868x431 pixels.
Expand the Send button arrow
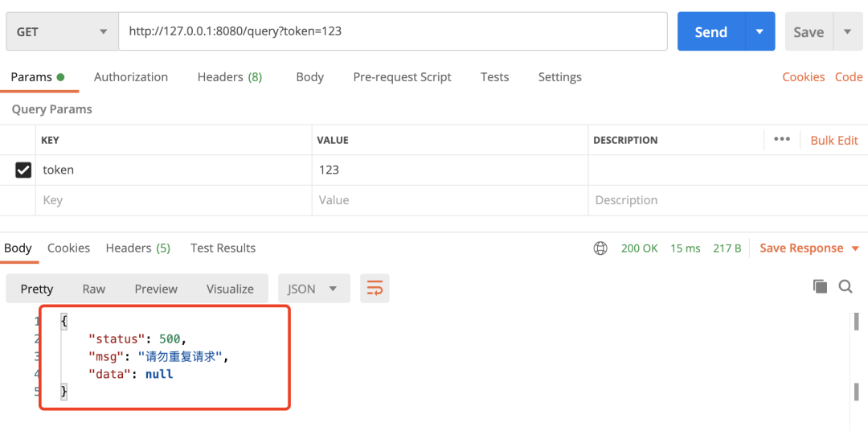coord(760,31)
